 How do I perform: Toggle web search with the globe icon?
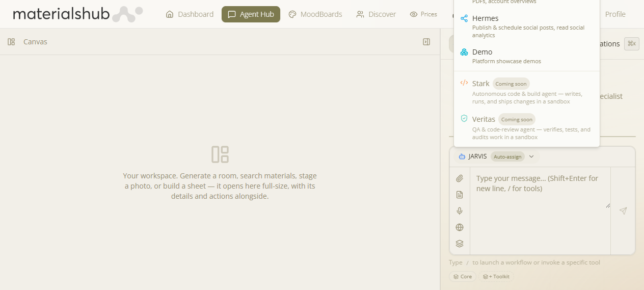(x=460, y=227)
